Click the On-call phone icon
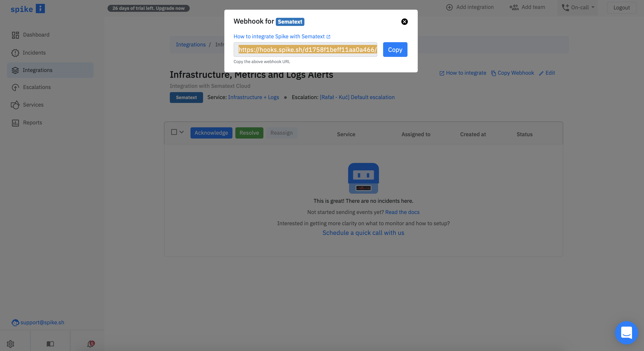The width and height of the screenshot is (644, 351). click(565, 8)
